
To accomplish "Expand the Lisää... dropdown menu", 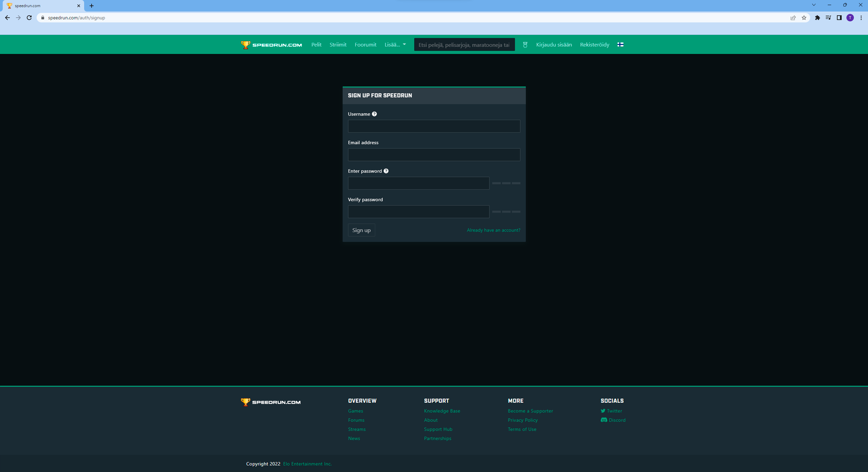I will pyautogui.click(x=395, y=45).
